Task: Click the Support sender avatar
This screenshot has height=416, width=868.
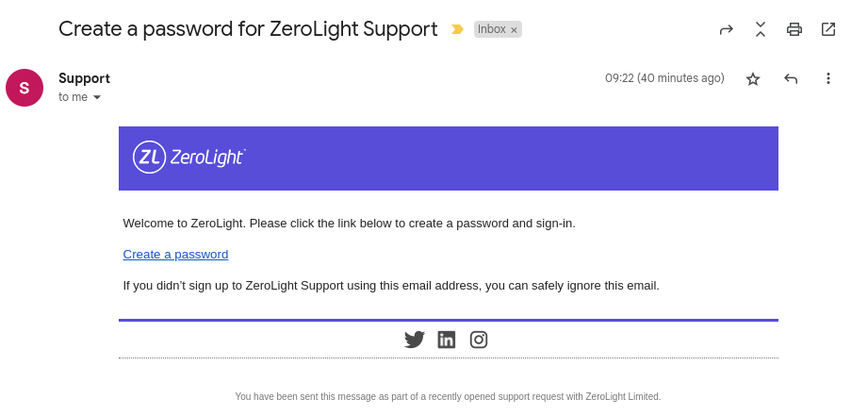Action: (x=25, y=88)
